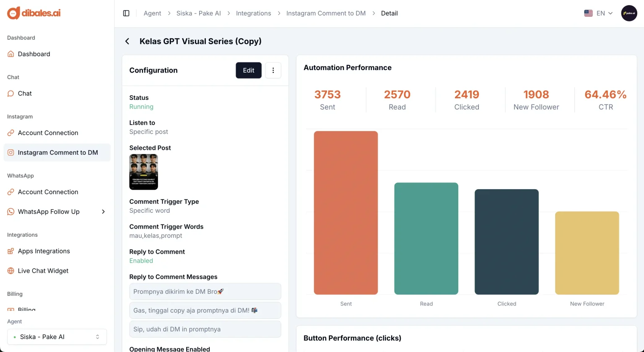This screenshot has height=352, width=644.
Task: Expand the EN language dropdown
Action: (599, 13)
